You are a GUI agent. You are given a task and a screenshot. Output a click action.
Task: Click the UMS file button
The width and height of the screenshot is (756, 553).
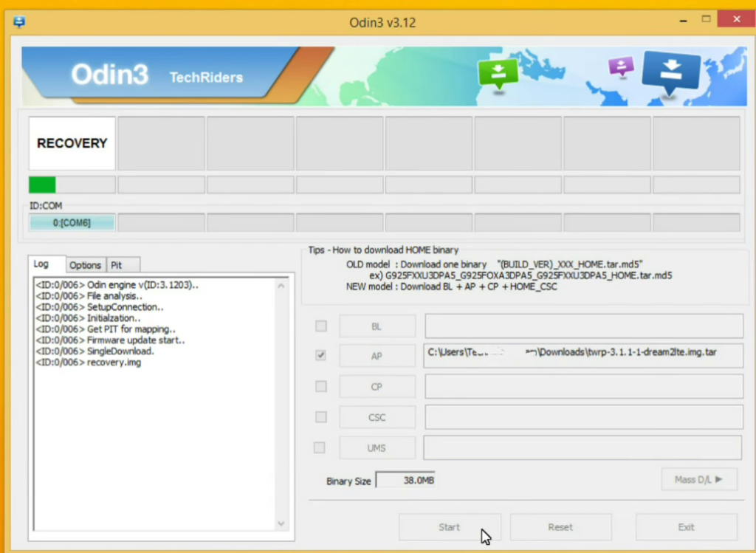377,448
